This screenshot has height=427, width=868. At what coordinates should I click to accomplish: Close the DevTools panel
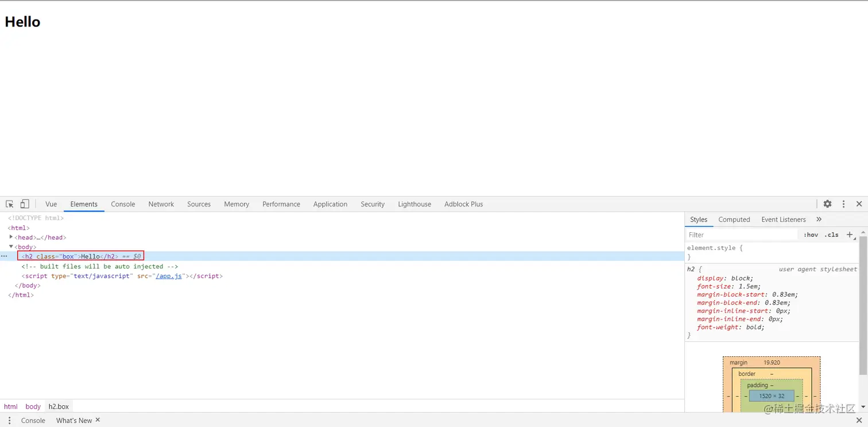(x=859, y=204)
